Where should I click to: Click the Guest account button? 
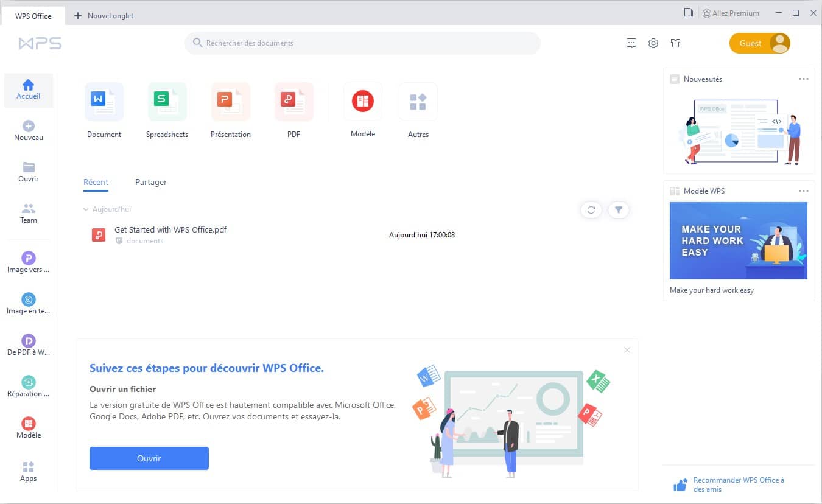(x=760, y=43)
